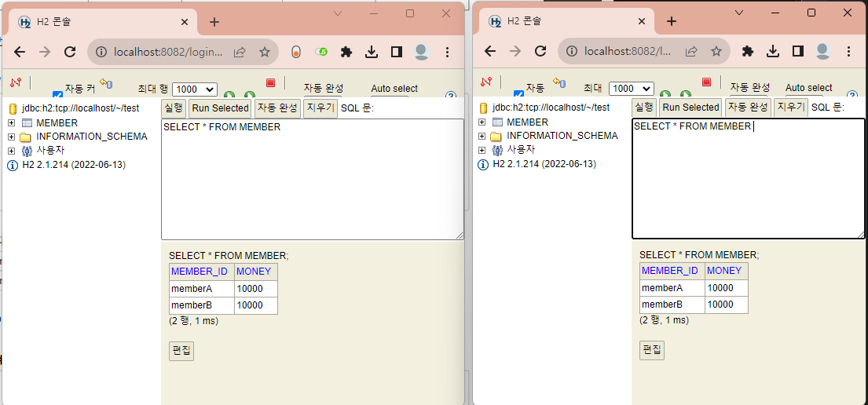This screenshot has height=405, width=868.
Task: Click the 편집 button in the left console
Action: (181, 351)
